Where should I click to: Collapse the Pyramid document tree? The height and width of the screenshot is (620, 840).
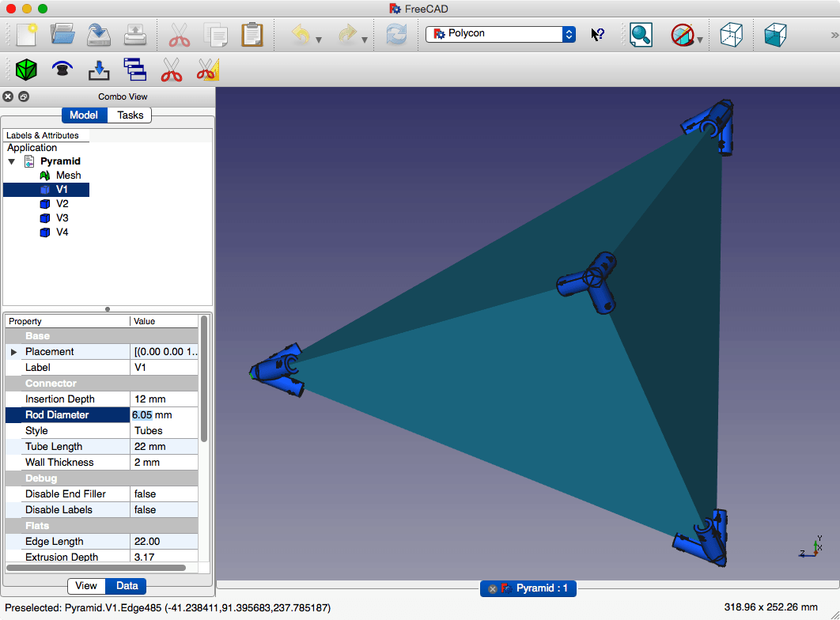click(x=12, y=161)
